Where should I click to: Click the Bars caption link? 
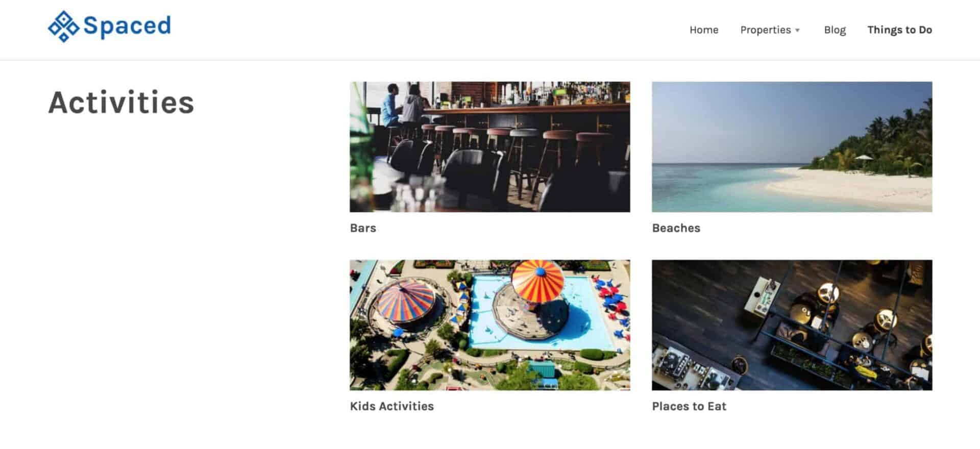pyautogui.click(x=363, y=228)
